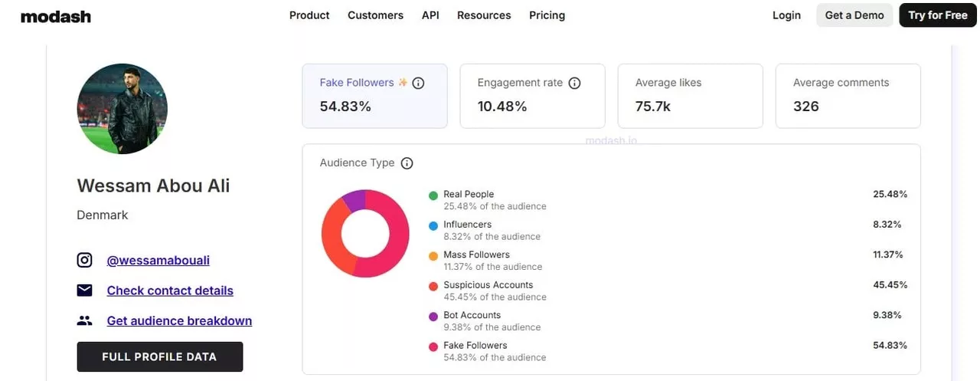The image size is (980, 381).
Task: Click the Login link
Action: pyautogui.click(x=786, y=15)
